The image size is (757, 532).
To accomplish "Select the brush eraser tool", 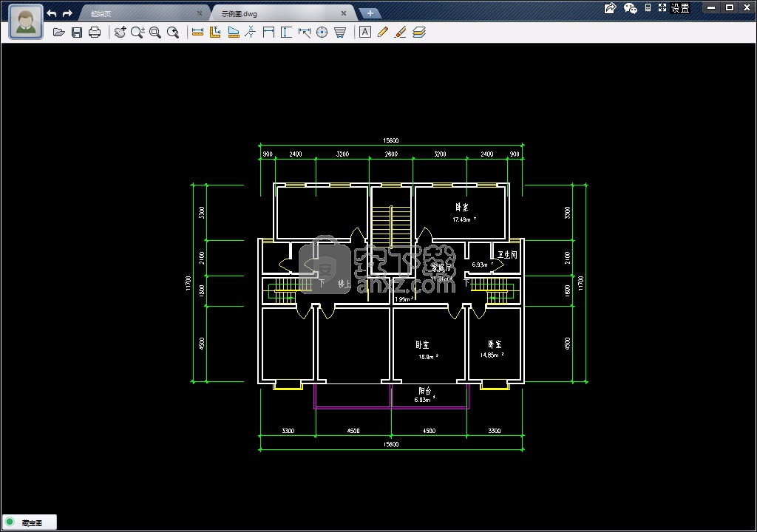I will [401, 33].
